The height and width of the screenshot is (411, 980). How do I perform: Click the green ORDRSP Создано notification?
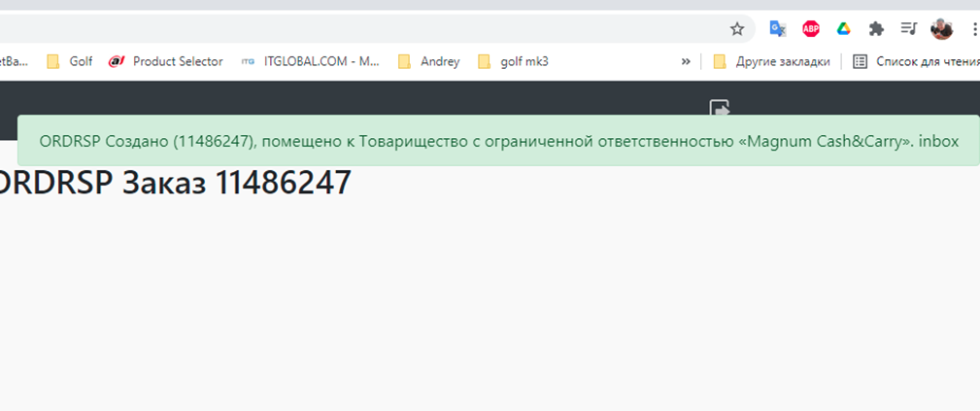(498, 141)
